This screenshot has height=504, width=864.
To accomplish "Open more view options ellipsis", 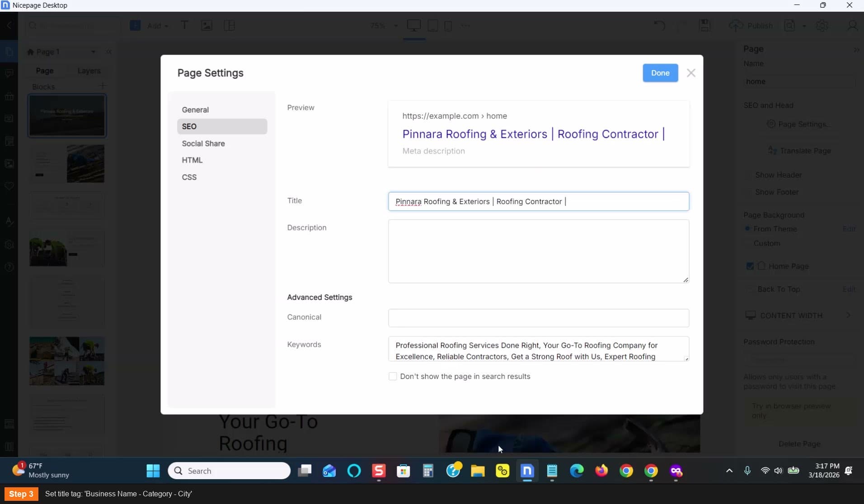I will (465, 26).
